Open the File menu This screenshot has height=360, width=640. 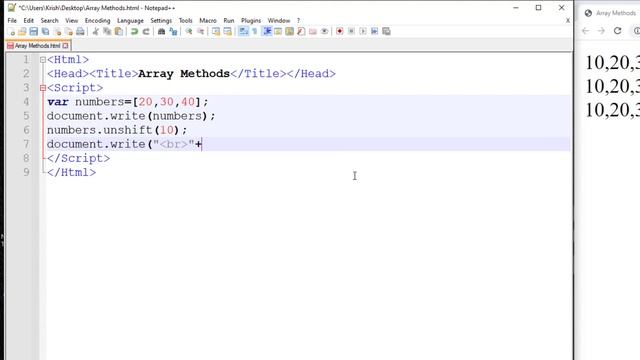point(12,20)
